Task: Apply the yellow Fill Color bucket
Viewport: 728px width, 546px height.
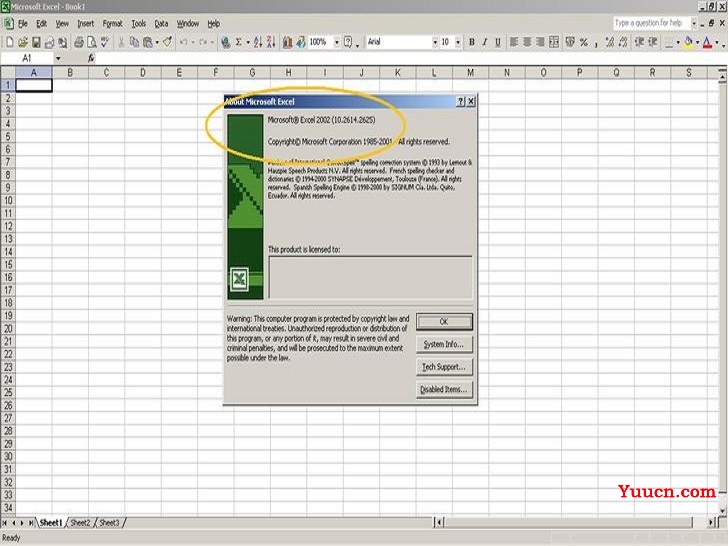Action: tap(689, 42)
